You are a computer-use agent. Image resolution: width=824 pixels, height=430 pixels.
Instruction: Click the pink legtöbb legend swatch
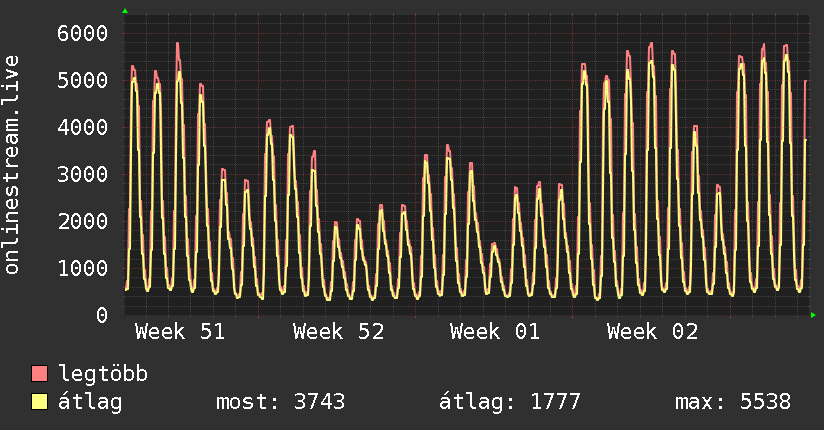(x=39, y=374)
